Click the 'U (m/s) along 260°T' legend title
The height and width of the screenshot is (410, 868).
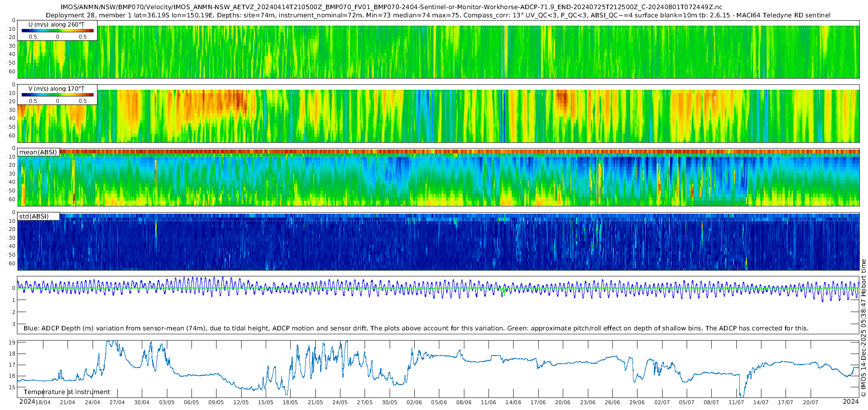[x=56, y=25]
